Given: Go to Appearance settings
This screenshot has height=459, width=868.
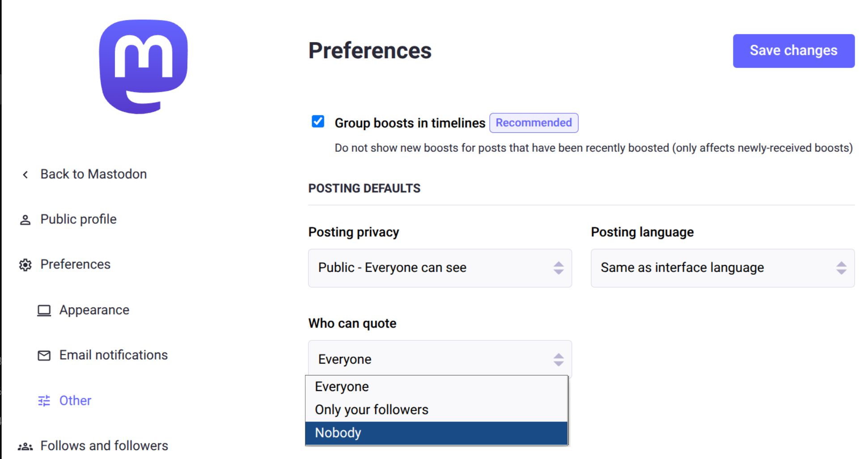Looking at the screenshot, I should tap(94, 310).
